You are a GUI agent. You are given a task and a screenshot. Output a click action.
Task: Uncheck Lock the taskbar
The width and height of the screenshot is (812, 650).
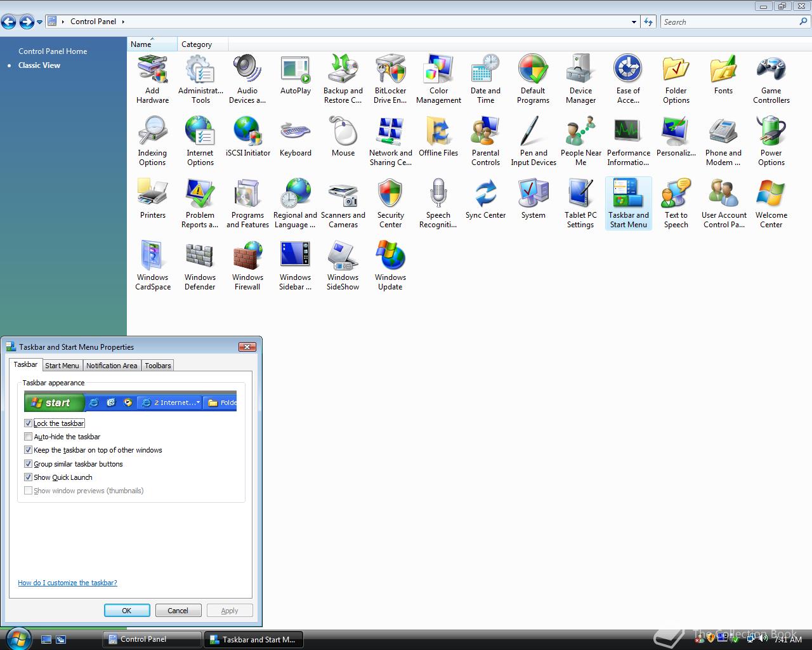(x=28, y=423)
